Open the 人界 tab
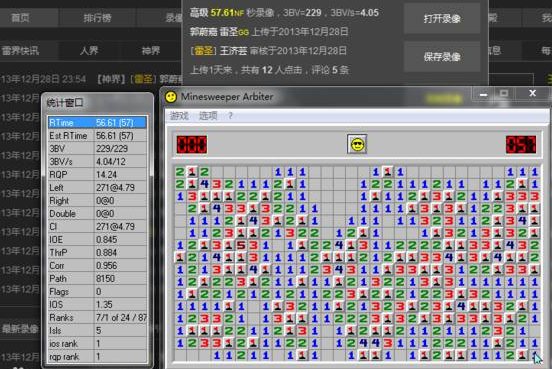The image size is (552, 369). [x=89, y=51]
